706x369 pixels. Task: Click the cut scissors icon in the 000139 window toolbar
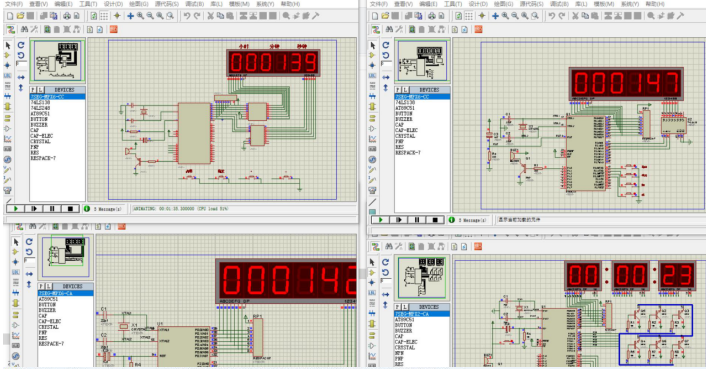pos(210,16)
